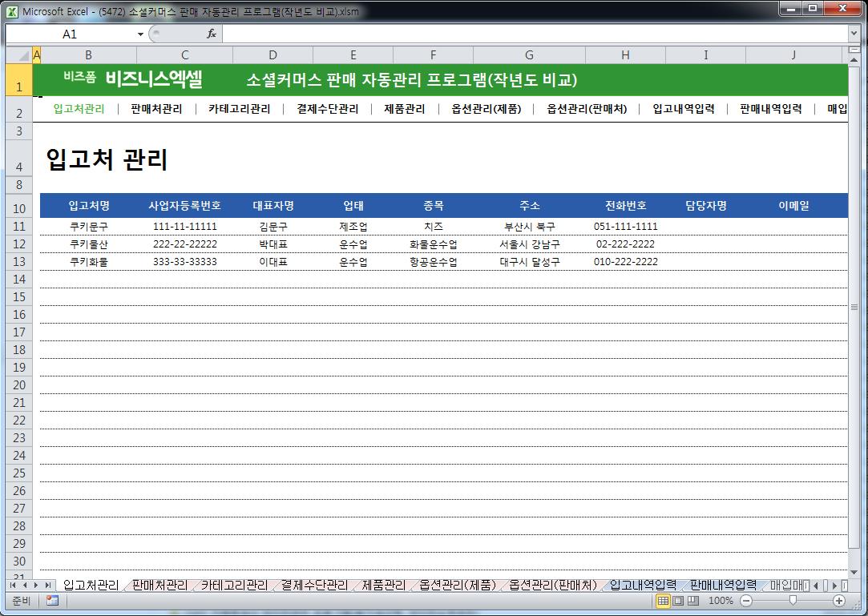Open the 입고처관리 navigation link
This screenshot has width=868, height=616.
click(x=79, y=108)
